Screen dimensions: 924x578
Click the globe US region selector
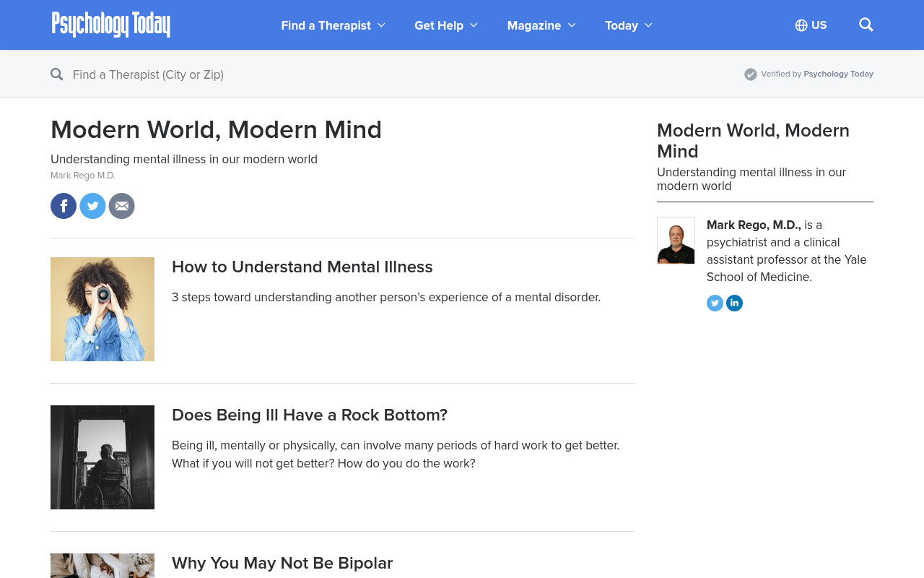pyautogui.click(x=811, y=25)
